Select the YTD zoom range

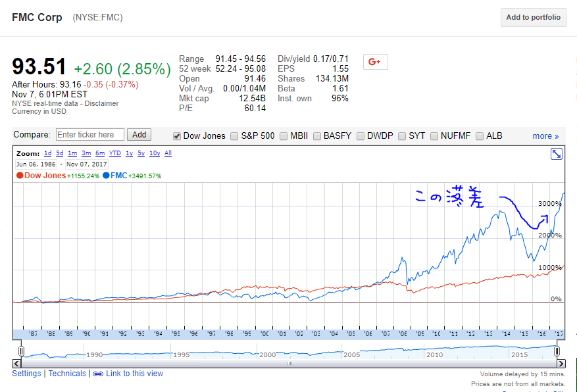coord(115,153)
